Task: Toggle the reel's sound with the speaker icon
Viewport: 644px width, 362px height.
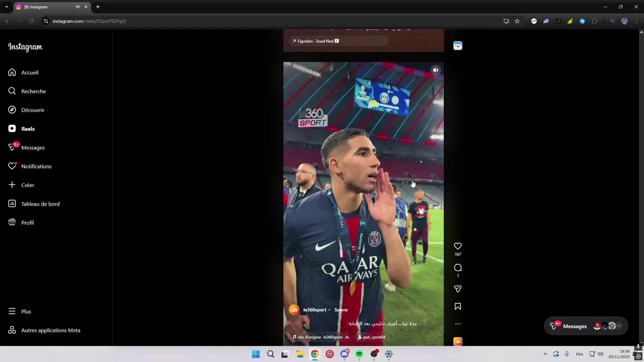Action: click(436, 70)
